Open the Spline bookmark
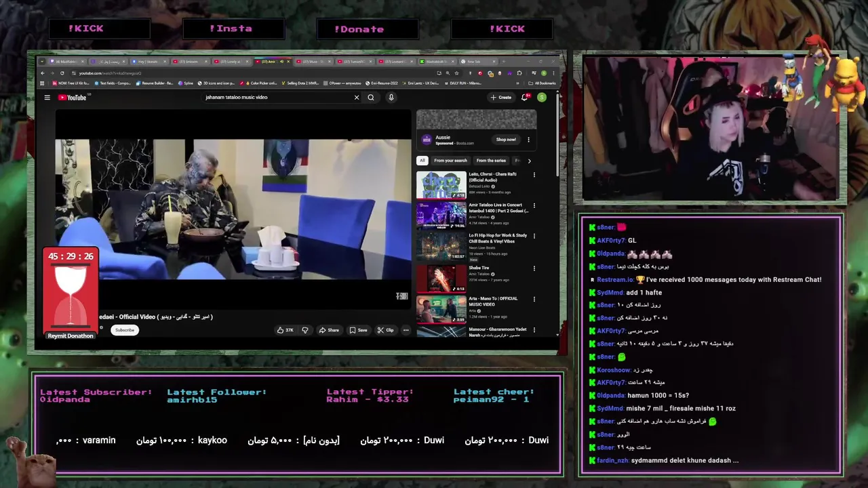The width and height of the screenshot is (868, 488). click(x=186, y=83)
